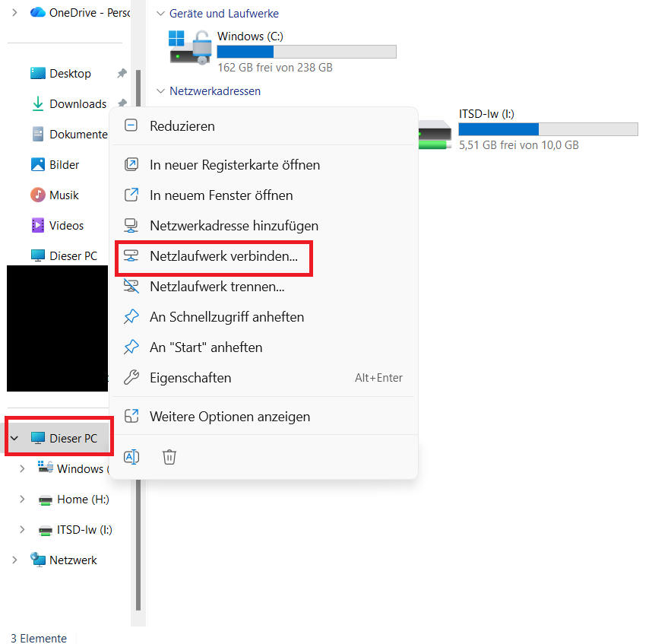Click the Musik folder icon
652x644 pixels.
coord(38,195)
